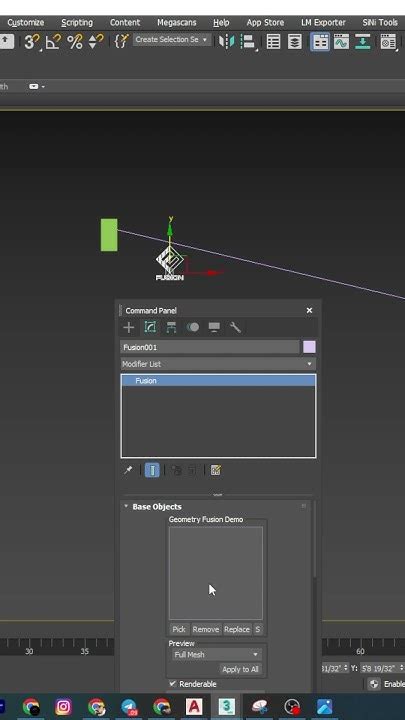Viewport: 405px width, 720px height.
Task: Click the Mirror tool icon
Action: pyautogui.click(x=226, y=42)
